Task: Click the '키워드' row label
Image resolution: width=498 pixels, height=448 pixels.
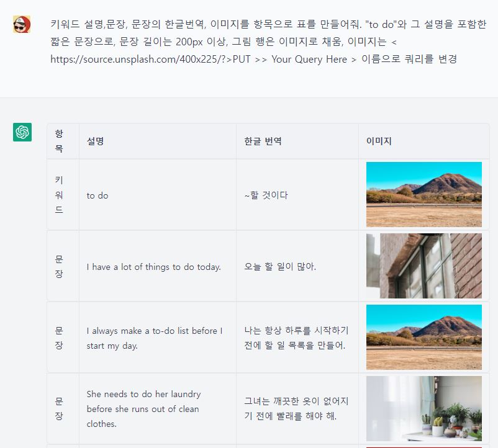Action: click(59, 195)
